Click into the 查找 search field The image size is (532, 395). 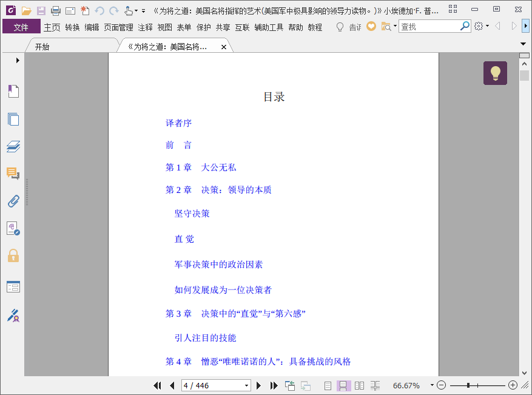[x=429, y=26]
